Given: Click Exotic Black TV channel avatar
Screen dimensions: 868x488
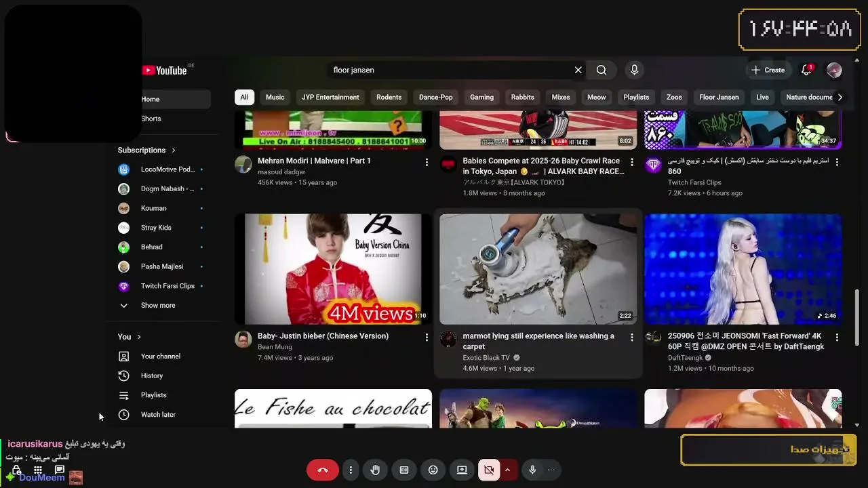Looking at the screenshot, I should (x=448, y=340).
